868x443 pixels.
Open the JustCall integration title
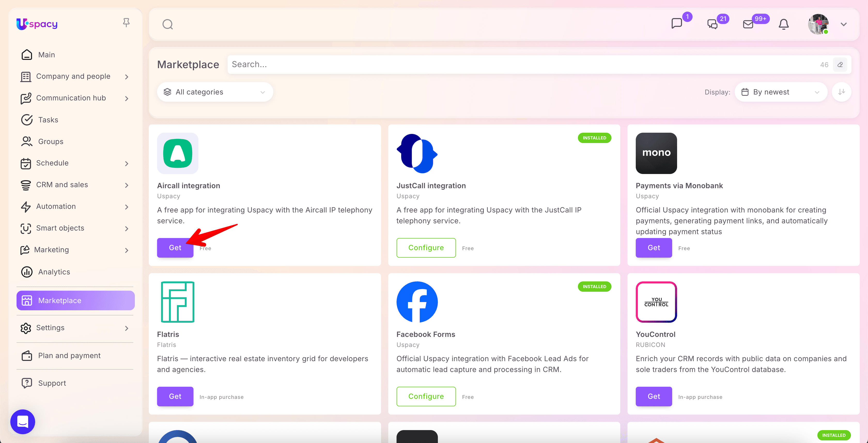pyautogui.click(x=431, y=185)
